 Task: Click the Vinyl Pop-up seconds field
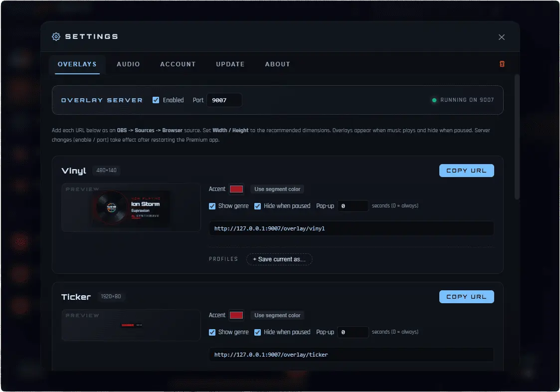[353, 206]
